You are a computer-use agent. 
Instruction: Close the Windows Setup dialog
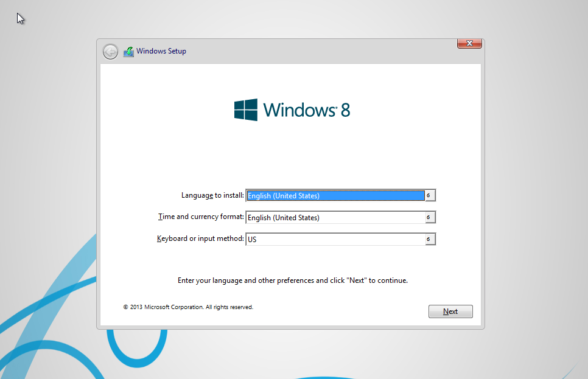coord(469,43)
